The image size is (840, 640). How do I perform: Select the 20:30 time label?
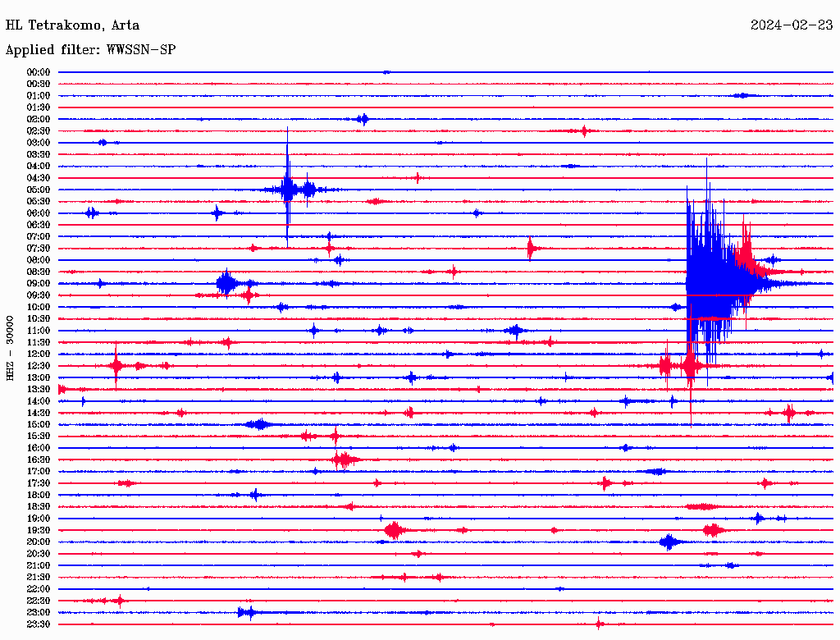tap(39, 554)
